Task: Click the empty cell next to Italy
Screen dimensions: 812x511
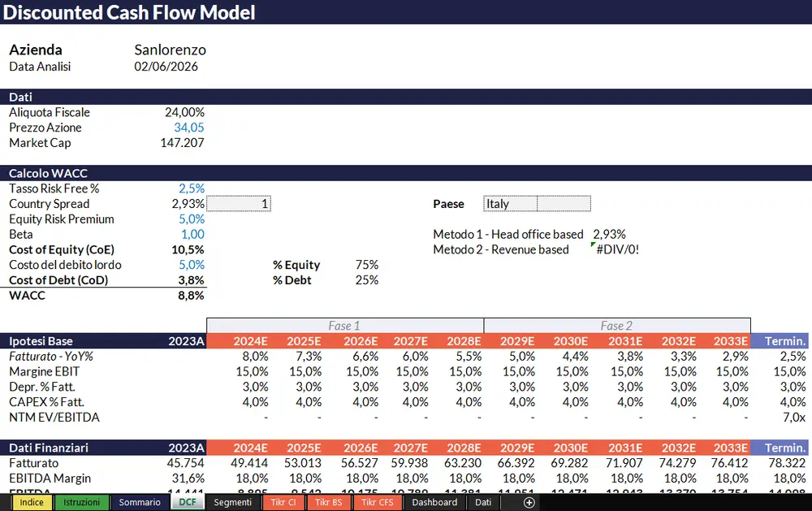Action: [x=564, y=204]
